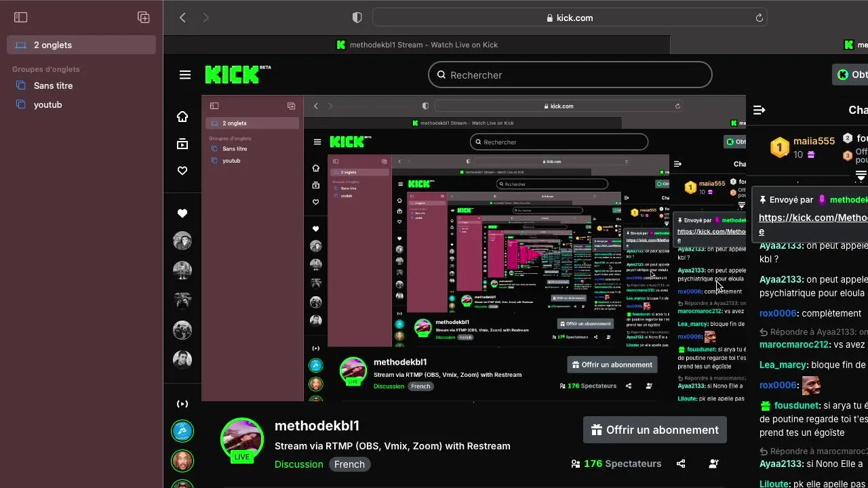The width and height of the screenshot is (868, 488).
Task: Click username maiia555 in chat leaderboard
Action: click(x=814, y=141)
